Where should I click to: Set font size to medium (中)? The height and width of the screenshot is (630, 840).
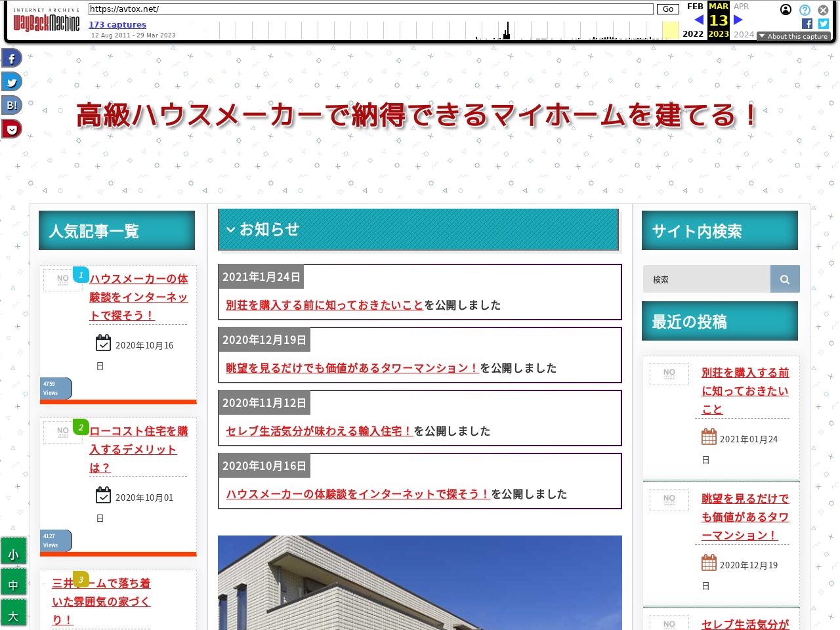[x=13, y=585]
